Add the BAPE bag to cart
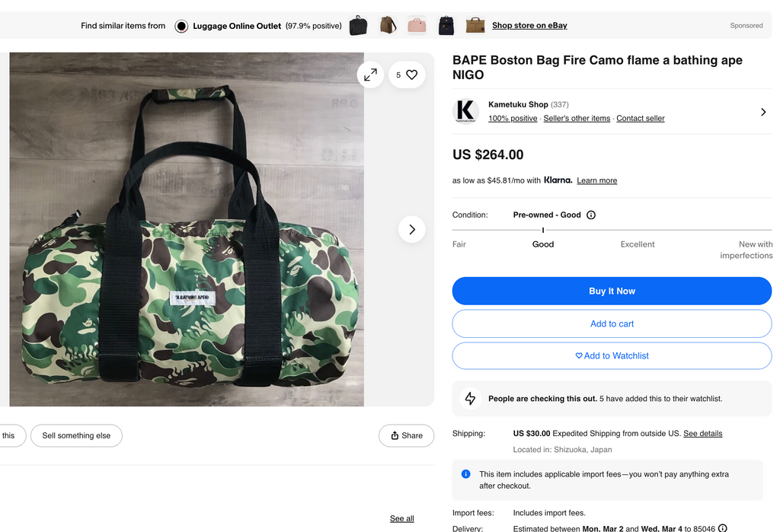 612,323
